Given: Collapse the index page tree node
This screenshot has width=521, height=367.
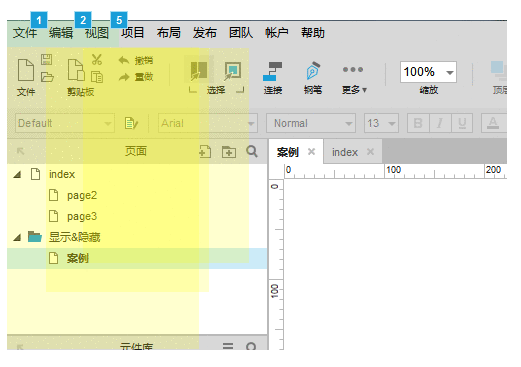Looking at the screenshot, I should [x=17, y=174].
